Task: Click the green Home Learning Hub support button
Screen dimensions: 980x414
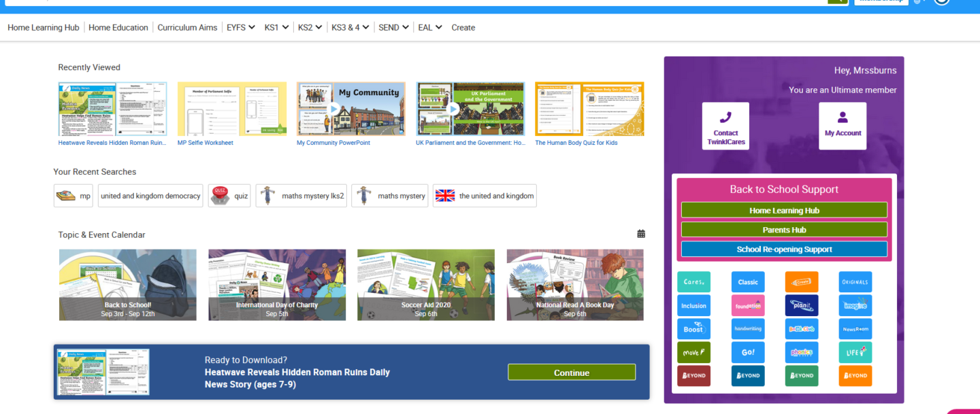Action: (784, 210)
